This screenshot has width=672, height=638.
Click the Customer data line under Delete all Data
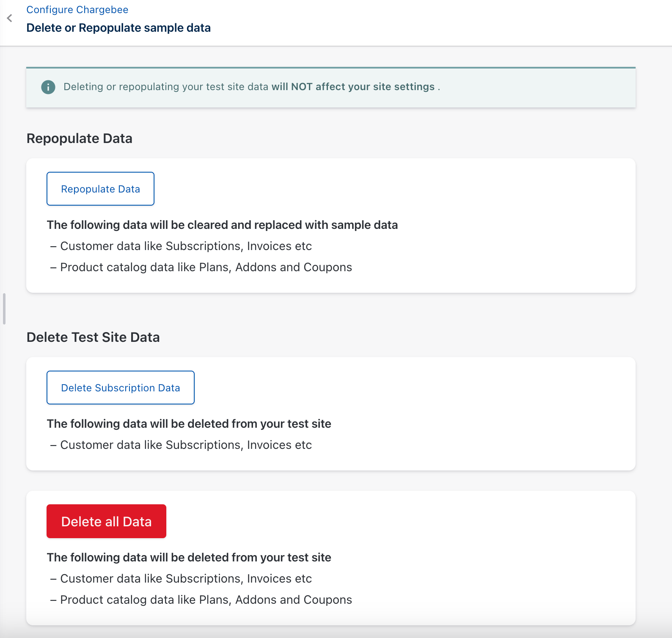point(185,579)
